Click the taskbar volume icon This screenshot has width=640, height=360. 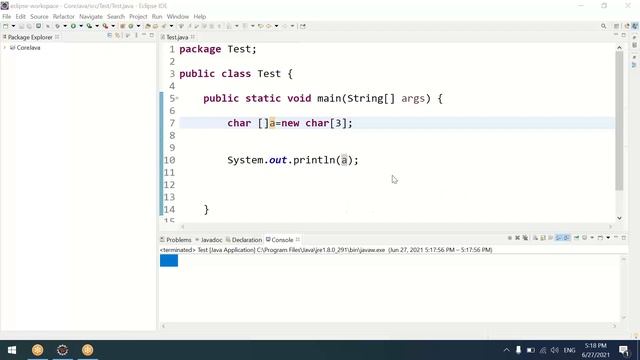554,350
